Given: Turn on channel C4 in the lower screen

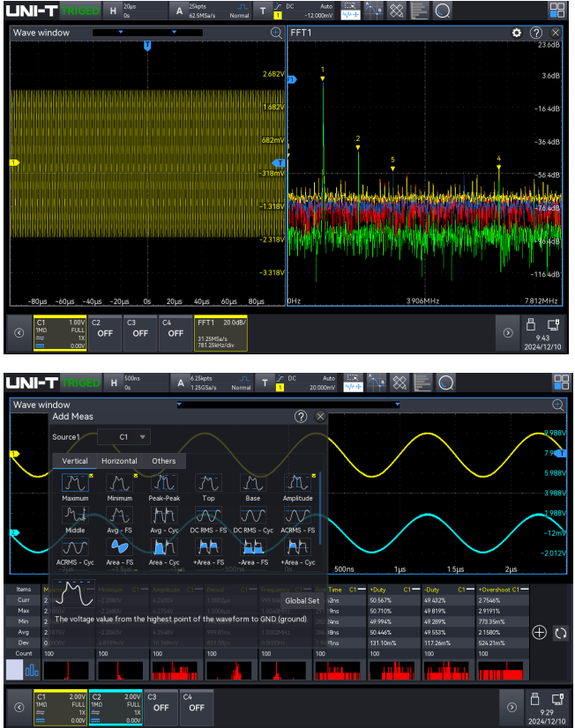Looking at the screenshot, I should pos(196,707).
